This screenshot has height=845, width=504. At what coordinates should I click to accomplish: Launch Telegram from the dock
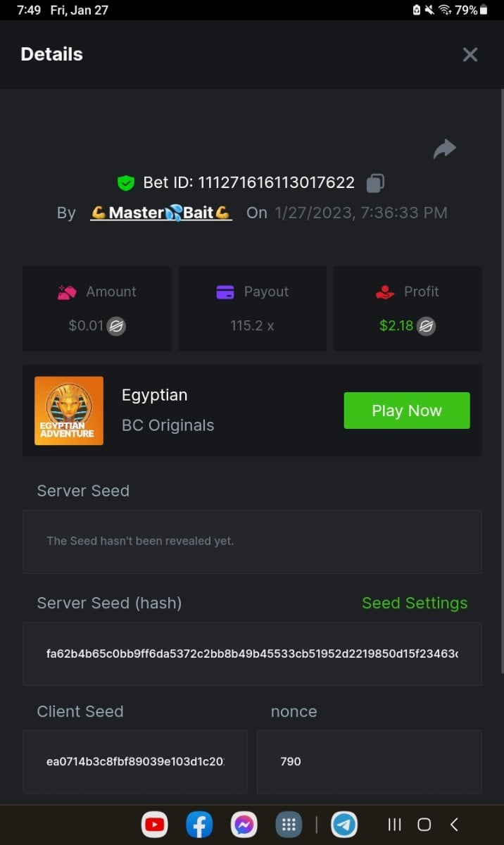tap(344, 825)
